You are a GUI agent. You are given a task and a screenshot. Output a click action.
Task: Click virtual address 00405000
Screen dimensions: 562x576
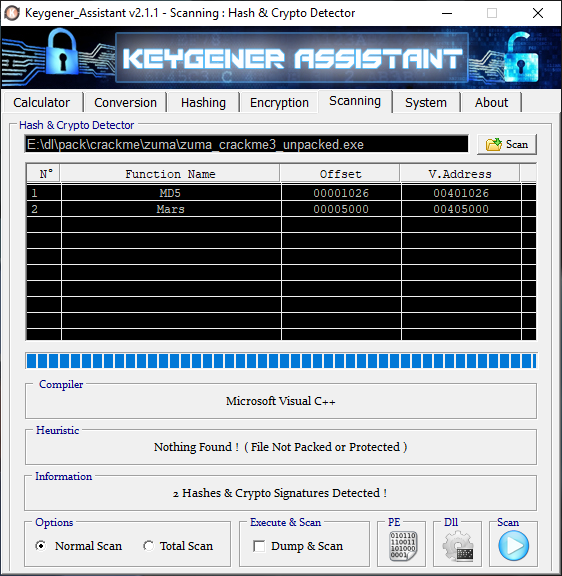461,209
